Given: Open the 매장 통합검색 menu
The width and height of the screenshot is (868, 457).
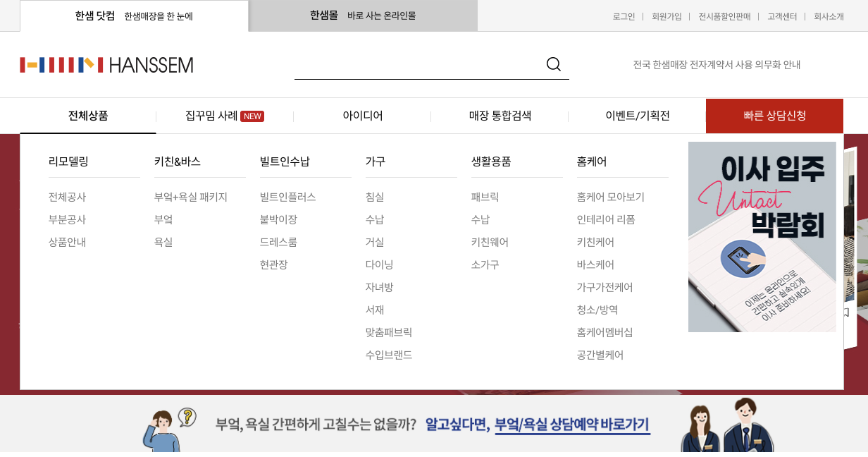Looking at the screenshot, I should tap(500, 116).
